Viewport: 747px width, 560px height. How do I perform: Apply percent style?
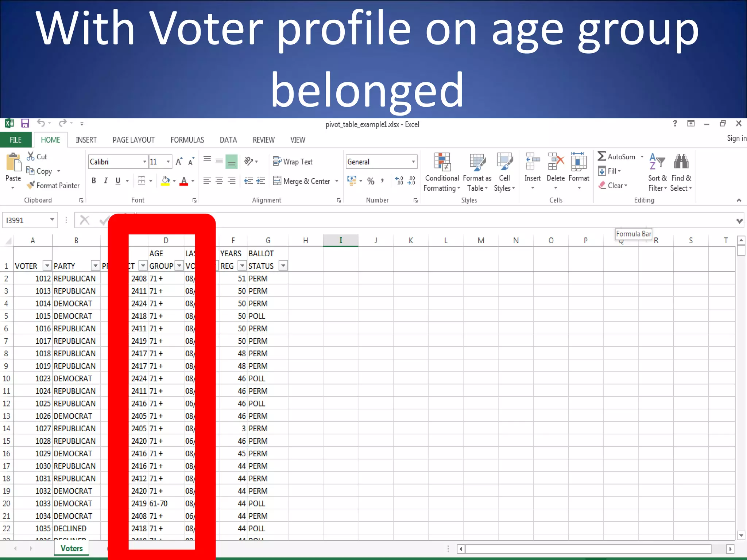coord(371,181)
